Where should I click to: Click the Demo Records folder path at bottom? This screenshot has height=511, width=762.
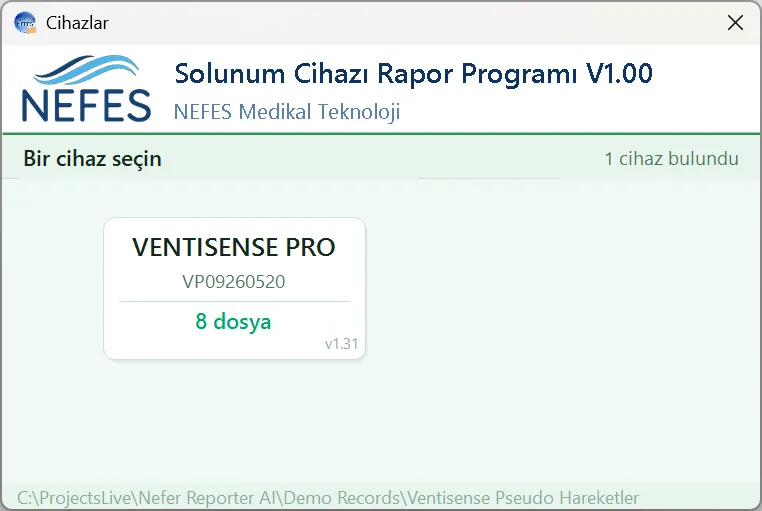click(x=328, y=498)
